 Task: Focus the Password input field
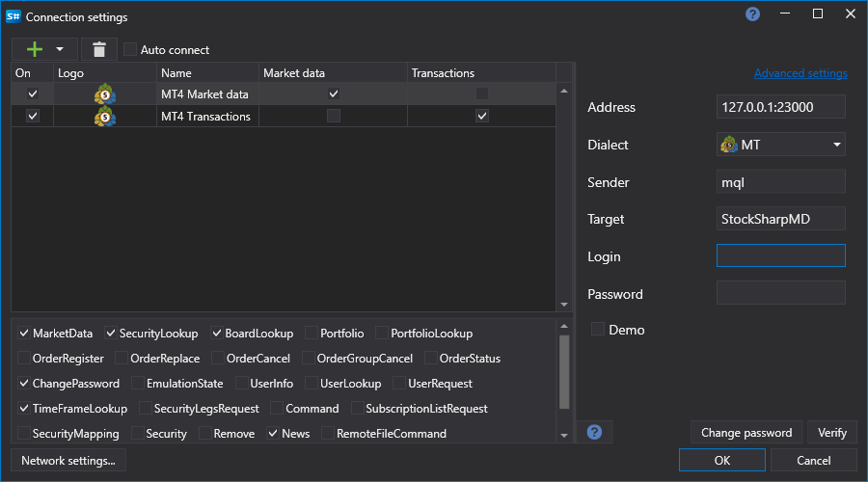pos(780,293)
